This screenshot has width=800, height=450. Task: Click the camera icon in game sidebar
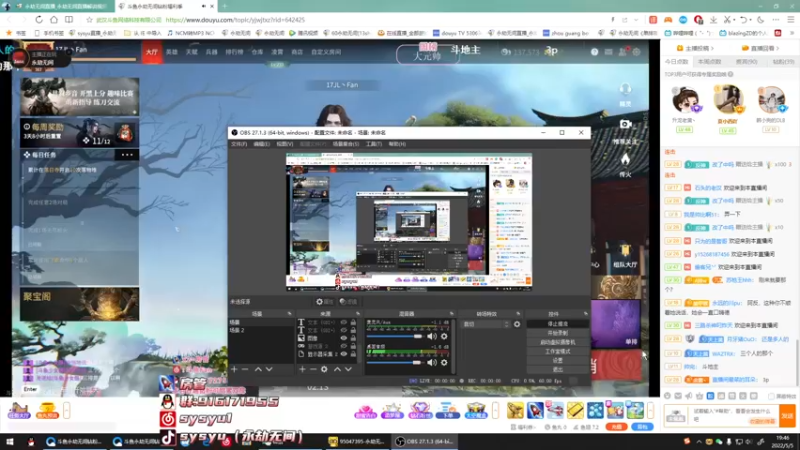coord(626,124)
